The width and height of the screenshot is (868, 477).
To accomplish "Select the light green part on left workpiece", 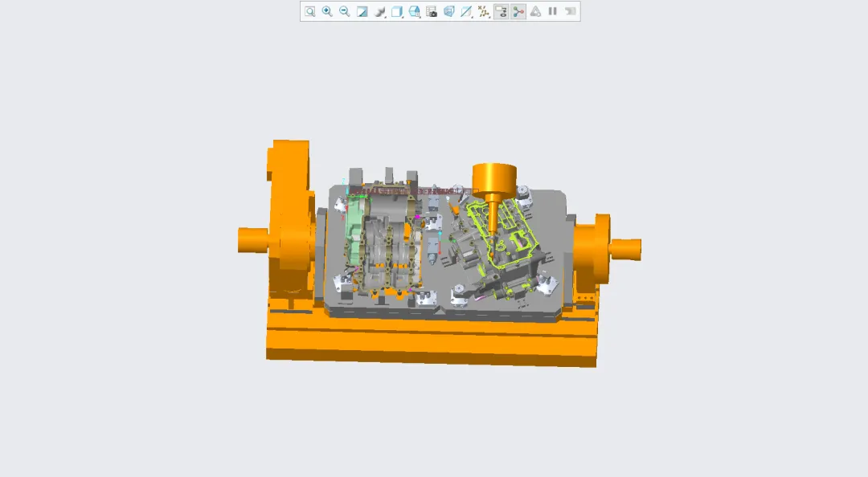I will (x=354, y=231).
